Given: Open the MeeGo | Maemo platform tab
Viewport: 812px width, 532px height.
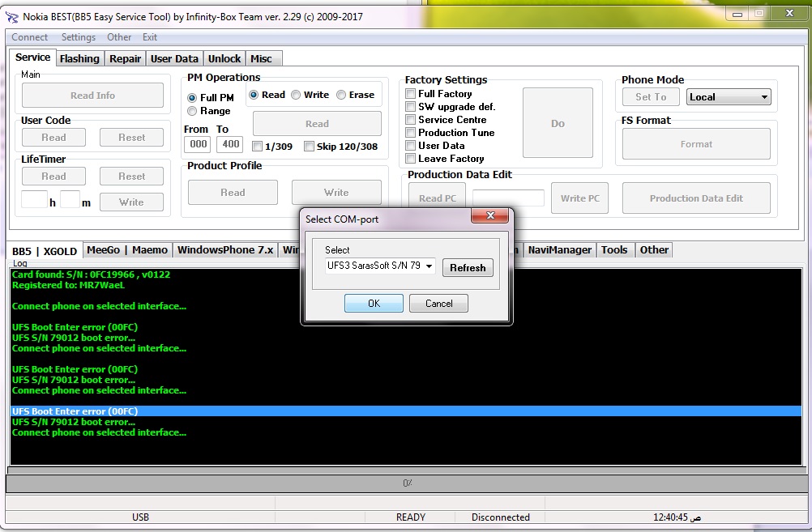Looking at the screenshot, I should click(x=127, y=250).
